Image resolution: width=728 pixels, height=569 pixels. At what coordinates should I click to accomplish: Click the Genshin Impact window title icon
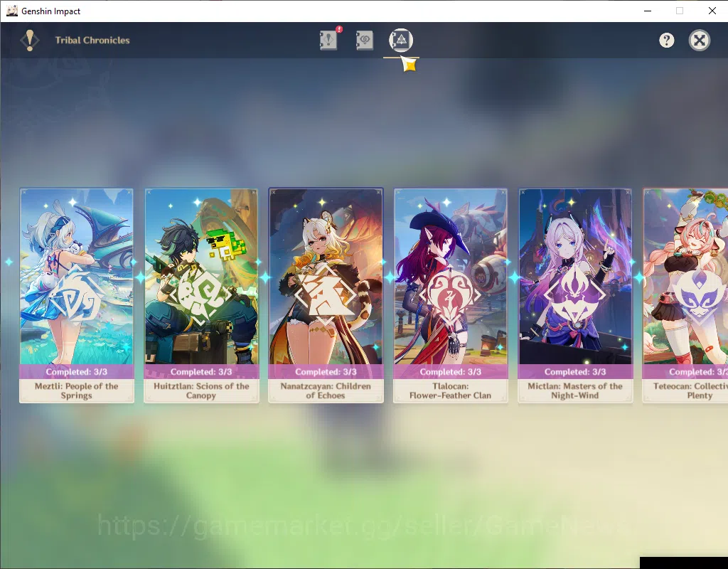(x=12, y=11)
